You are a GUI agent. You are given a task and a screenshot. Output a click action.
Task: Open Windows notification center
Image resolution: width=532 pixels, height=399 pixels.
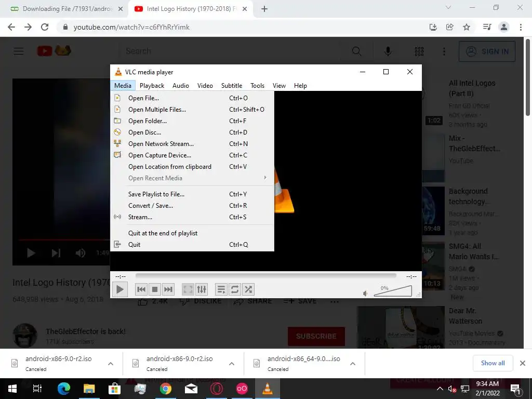click(x=515, y=389)
